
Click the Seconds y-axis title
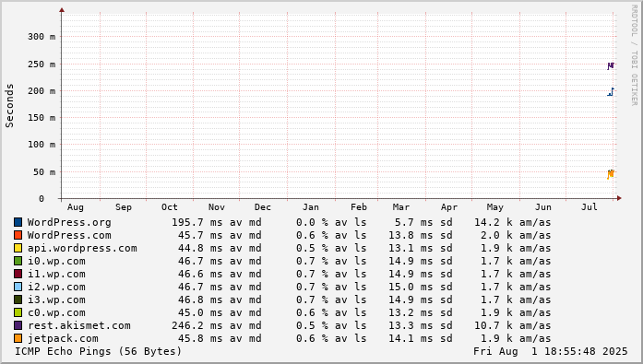click(9, 106)
